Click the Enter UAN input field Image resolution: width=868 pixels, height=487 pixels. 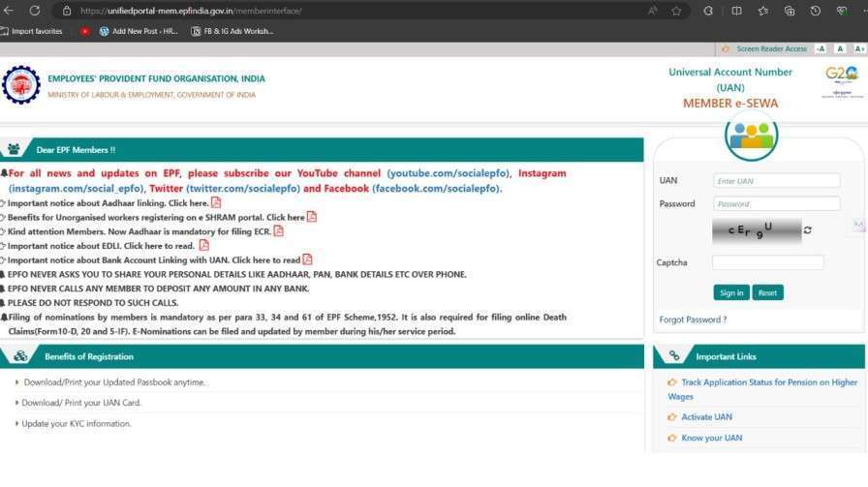point(777,181)
